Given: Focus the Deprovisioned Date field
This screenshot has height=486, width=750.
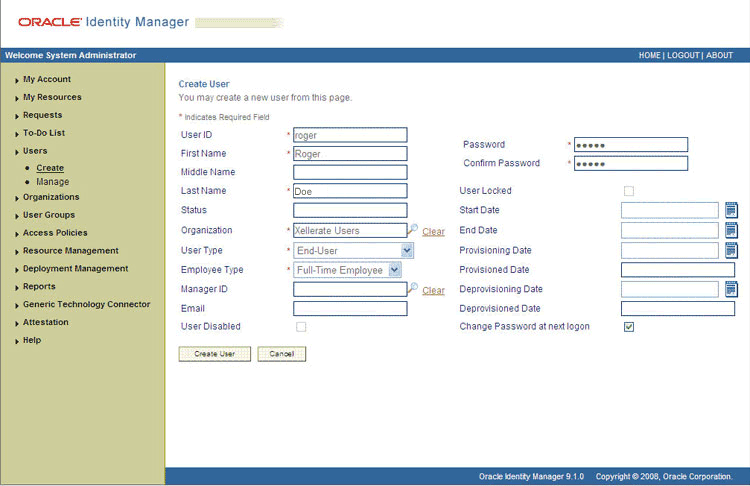Looking at the screenshot, I should 678,309.
